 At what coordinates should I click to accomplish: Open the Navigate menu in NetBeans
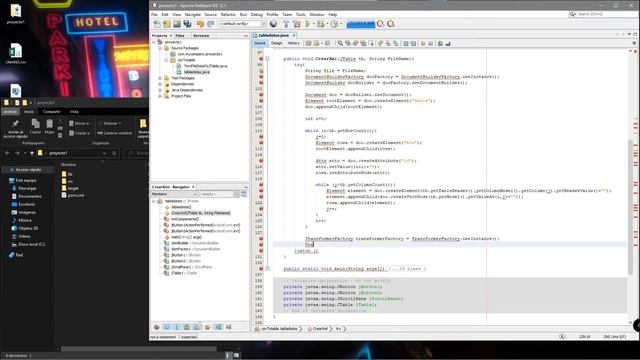pos(193,14)
